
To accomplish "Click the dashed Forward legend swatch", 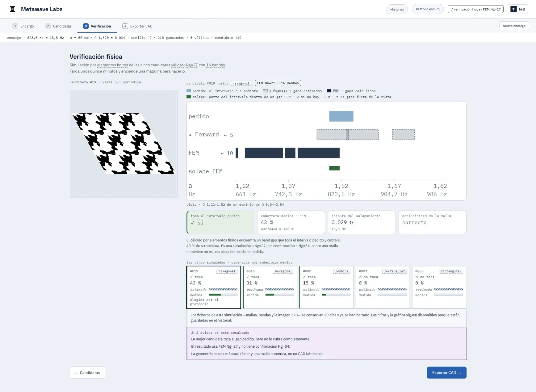I will click(265, 91).
